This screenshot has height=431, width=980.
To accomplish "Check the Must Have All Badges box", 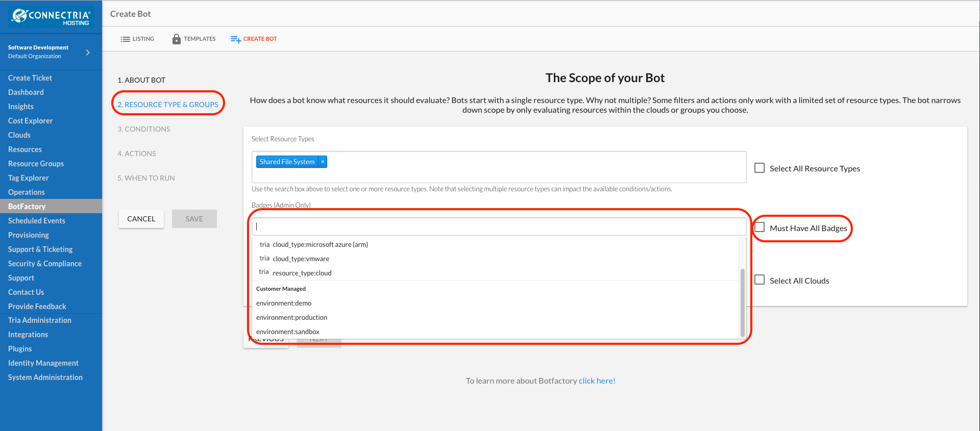I will (759, 227).
